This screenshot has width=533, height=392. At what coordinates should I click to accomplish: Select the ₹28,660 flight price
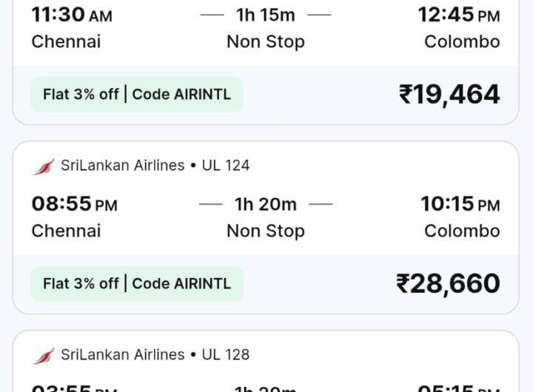tap(448, 283)
